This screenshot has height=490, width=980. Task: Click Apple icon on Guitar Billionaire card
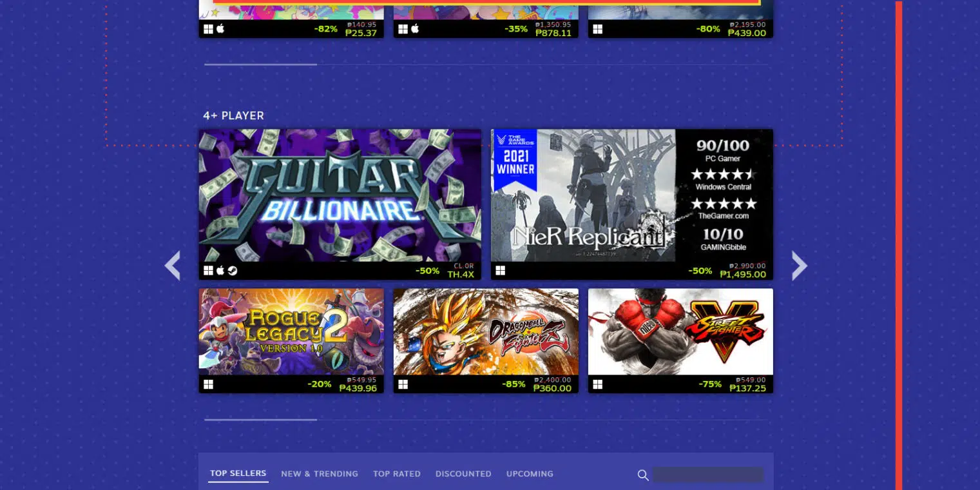tap(220, 271)
